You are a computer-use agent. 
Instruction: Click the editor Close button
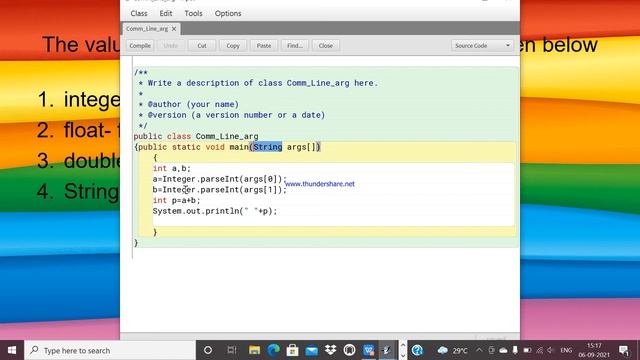[x=326, y=46]
